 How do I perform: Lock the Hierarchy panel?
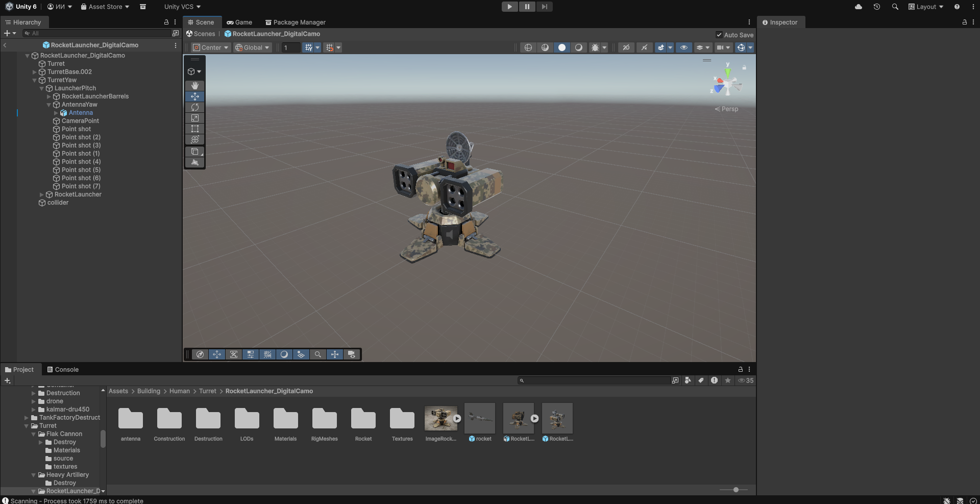[166, 22]
